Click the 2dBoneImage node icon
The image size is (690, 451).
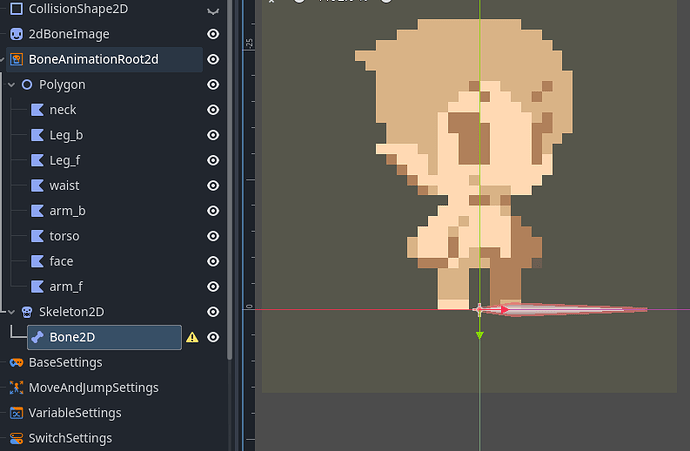(16, 34)
